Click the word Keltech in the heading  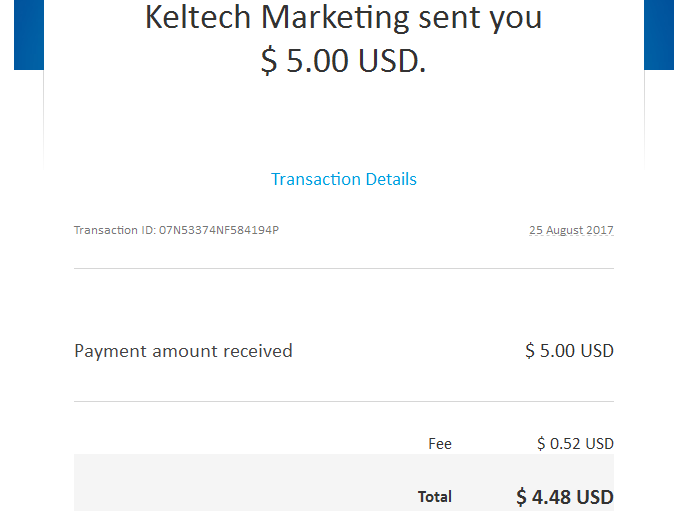point(198,18)
